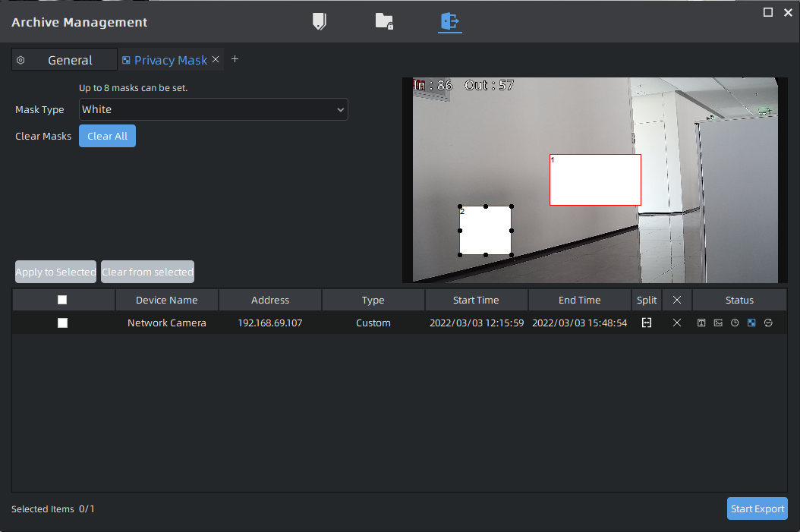800x532 pixels.
Task: Click the Start Export button
Action: tap(757, 508)
